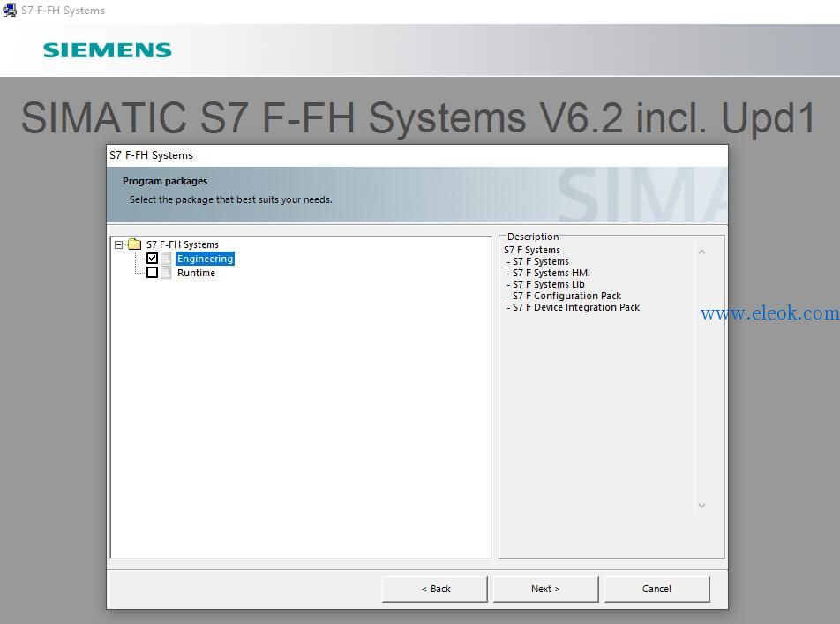Click the SIEMENS logo in the header
The image size is (840, 624).
coord(107,50)
